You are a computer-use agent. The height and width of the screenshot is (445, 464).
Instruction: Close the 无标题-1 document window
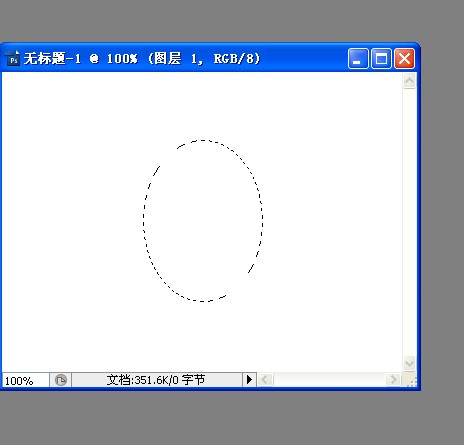point(404,59)
